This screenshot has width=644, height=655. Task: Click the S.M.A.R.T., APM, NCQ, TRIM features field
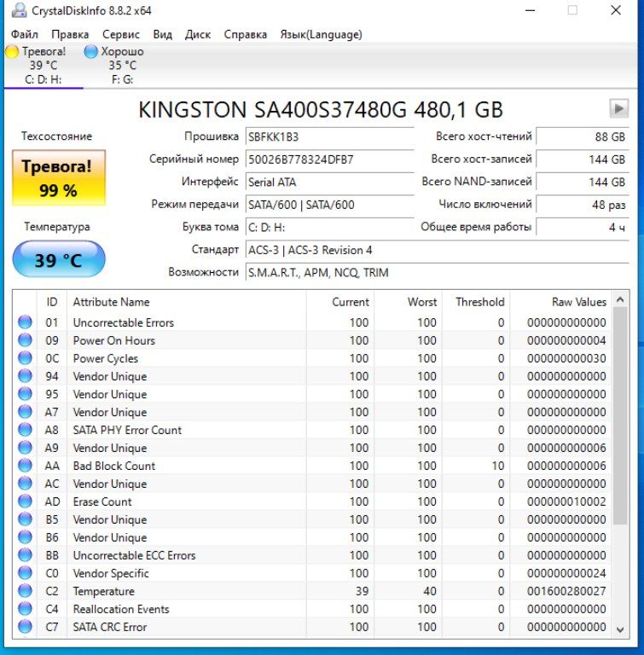tap(437, 272)
